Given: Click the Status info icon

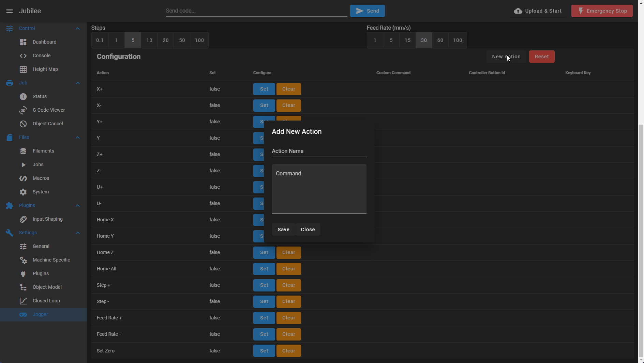Looking at the screenshot, I should (x=23, y=96).
